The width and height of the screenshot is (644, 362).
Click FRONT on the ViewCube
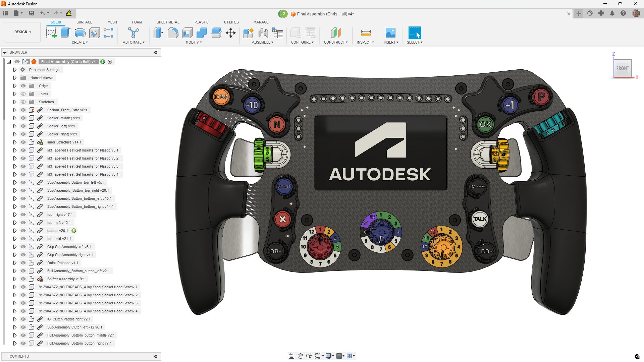click(623, 68)
